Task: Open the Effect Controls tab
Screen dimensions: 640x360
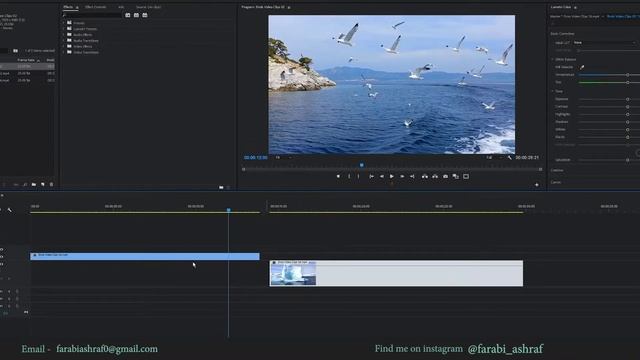Action: click(x=96, y=7)
